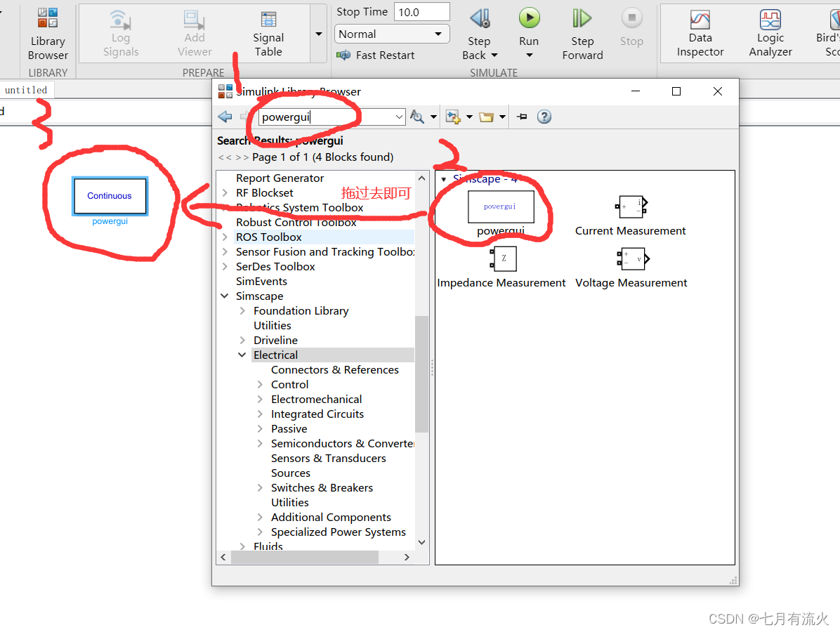Select Sensors & Transducers
The image size is (840, 632).
coord(329,459)
